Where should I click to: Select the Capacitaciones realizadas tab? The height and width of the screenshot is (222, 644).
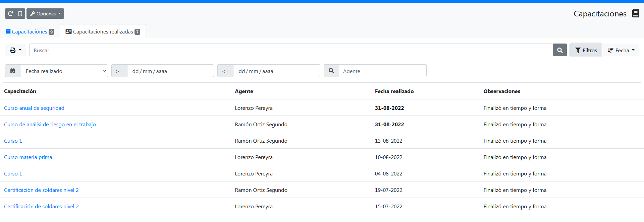(x=103, y=31)
